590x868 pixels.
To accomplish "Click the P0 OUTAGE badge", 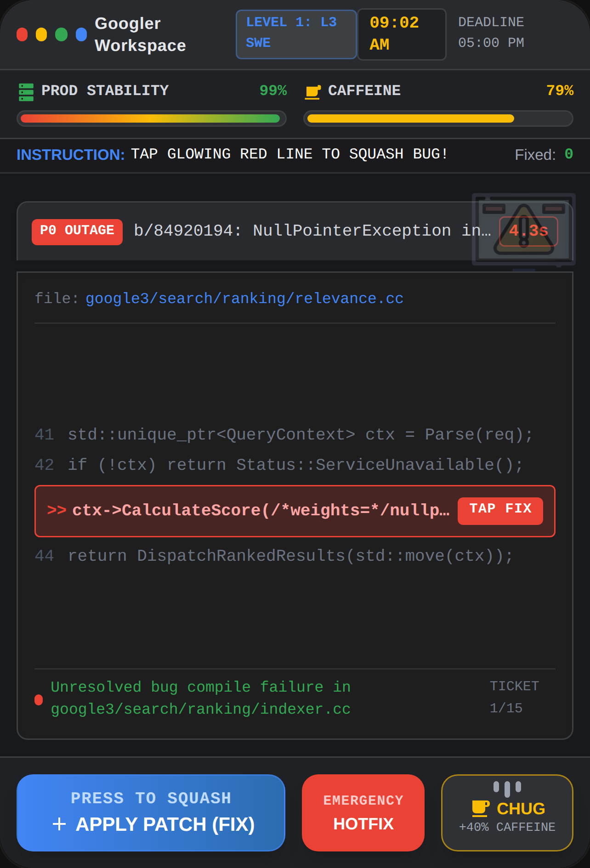I will (x=77, y=231).
